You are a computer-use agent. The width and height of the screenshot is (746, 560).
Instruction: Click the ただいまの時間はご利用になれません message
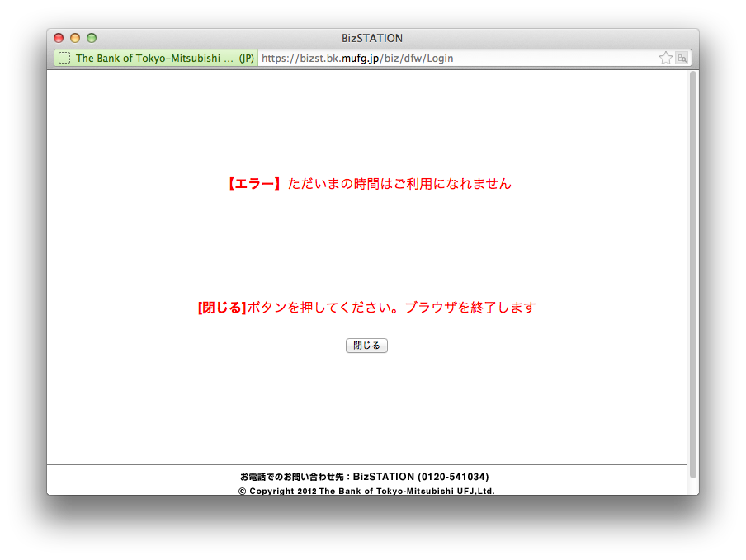[x=399, y=184]
